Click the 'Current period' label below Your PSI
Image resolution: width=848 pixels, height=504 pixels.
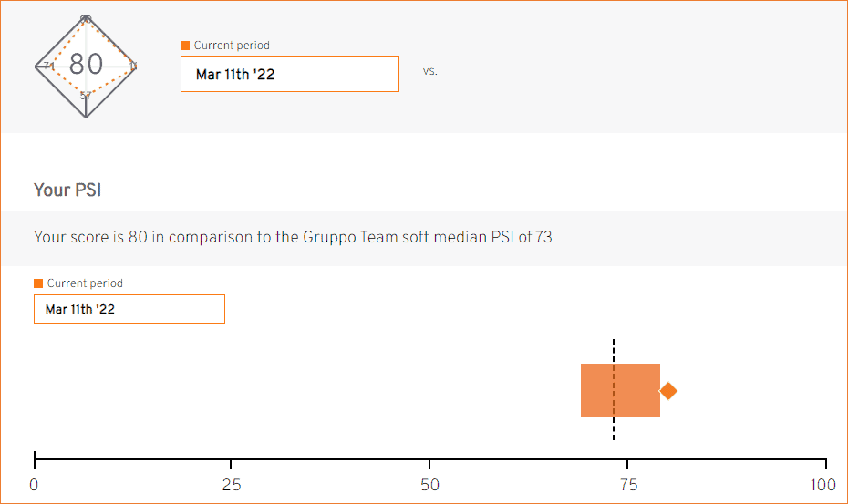click(85, 283)
